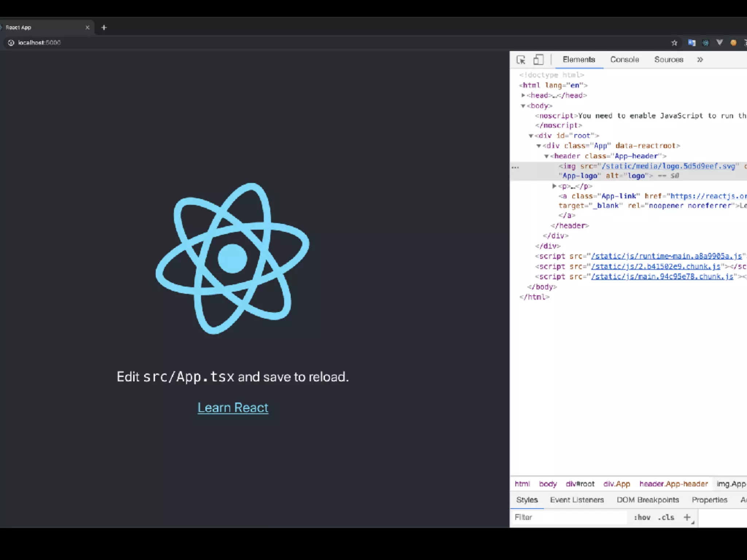Open the runtime-main.a8a9905a.js script link

pyautogui.click(x=666, y=256)
